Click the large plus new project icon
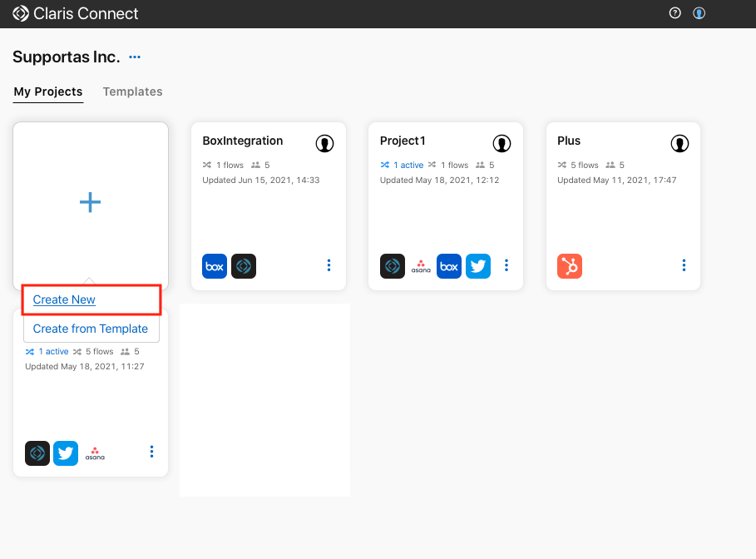 tap(90, 202)
